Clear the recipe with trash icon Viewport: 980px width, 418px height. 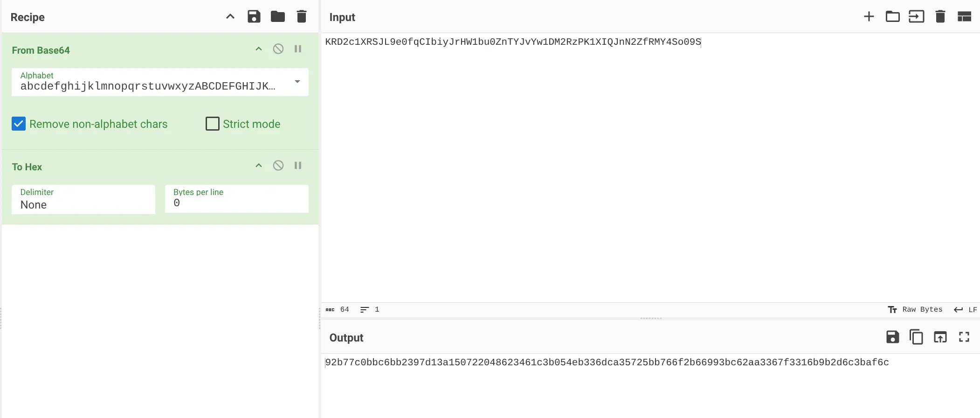click(302, 17)
